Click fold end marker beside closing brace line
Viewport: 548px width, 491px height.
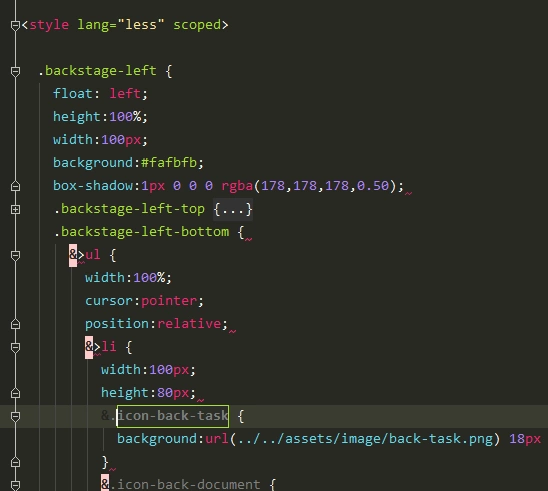(x=15, y=462)
